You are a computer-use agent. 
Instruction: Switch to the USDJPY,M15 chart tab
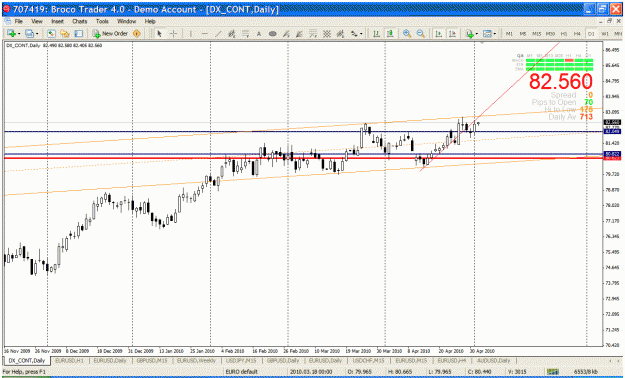pos(241,360)
